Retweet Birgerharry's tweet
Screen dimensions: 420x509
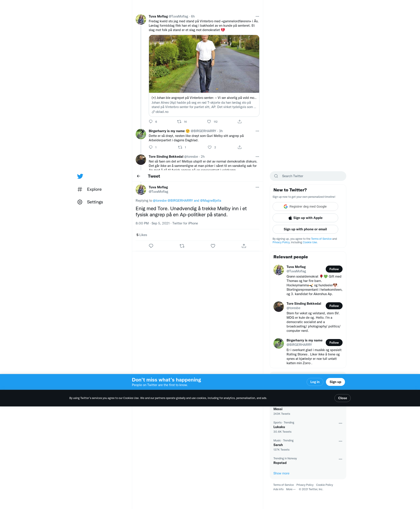pyautogui.click(x=180, y=147)
